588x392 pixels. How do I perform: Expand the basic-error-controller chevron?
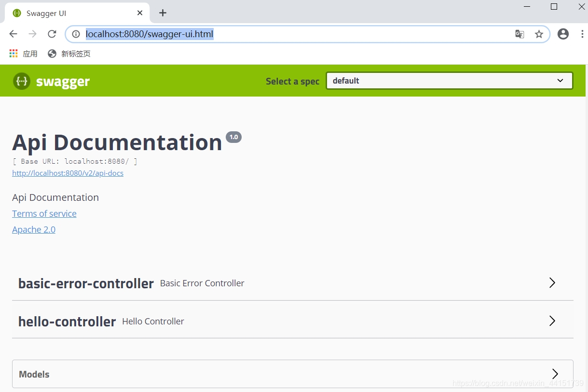coord(552,283)
